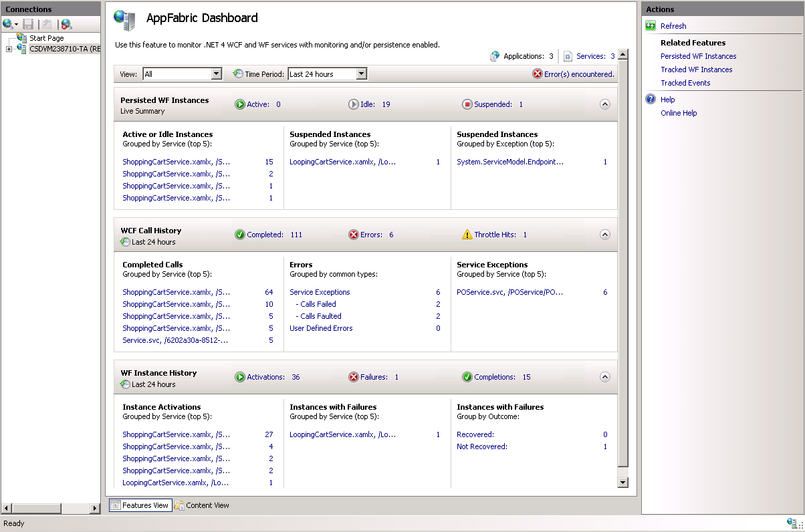Click the Applications globe icon

(495, 56)
